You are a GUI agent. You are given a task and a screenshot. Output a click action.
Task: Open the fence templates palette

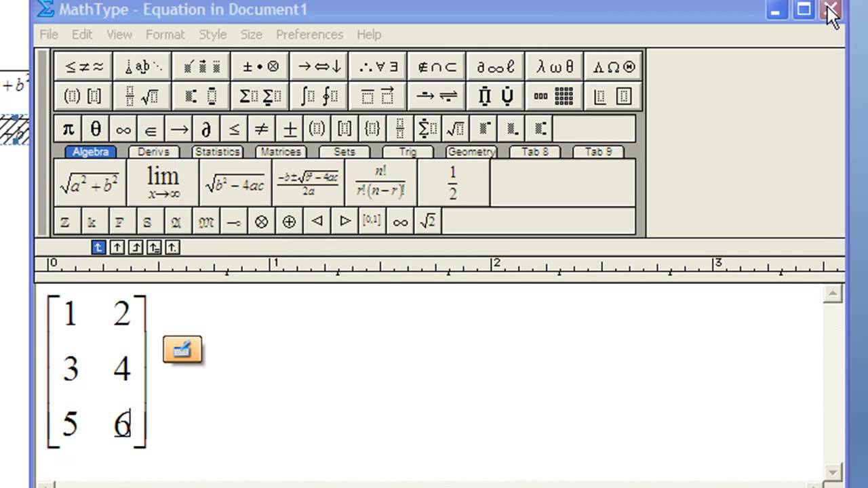[83, 96]
